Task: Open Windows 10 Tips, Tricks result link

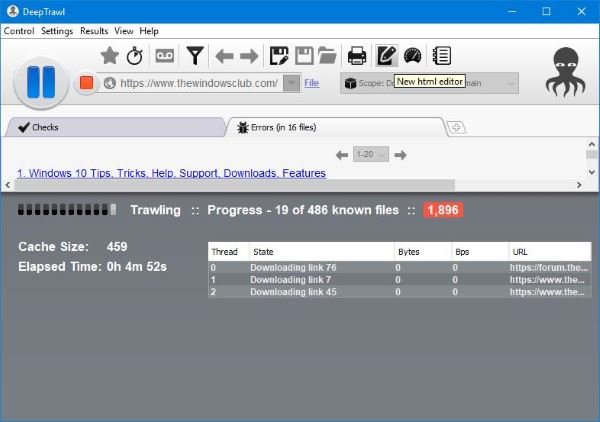Action: click(171, 173)
